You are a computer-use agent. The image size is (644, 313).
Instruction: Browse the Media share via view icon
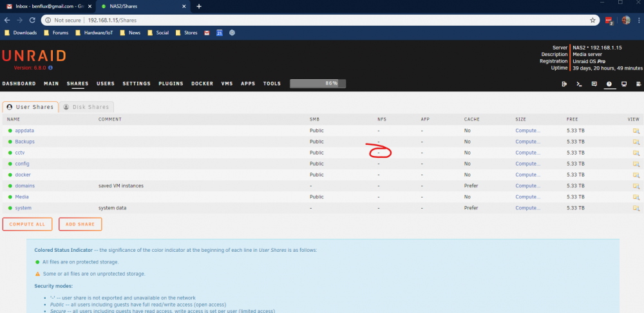click(x=636, y=197)
